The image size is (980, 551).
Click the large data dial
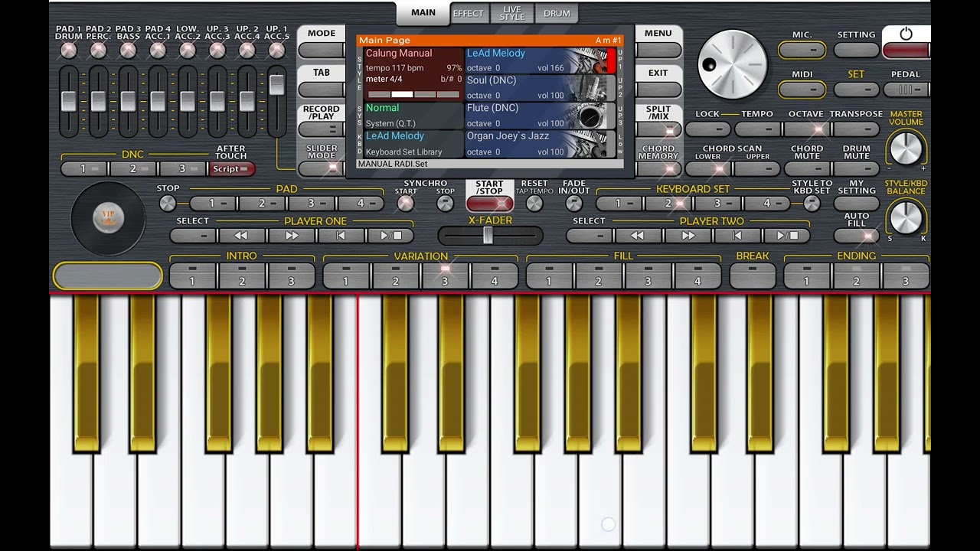click(x=733, y=65)
